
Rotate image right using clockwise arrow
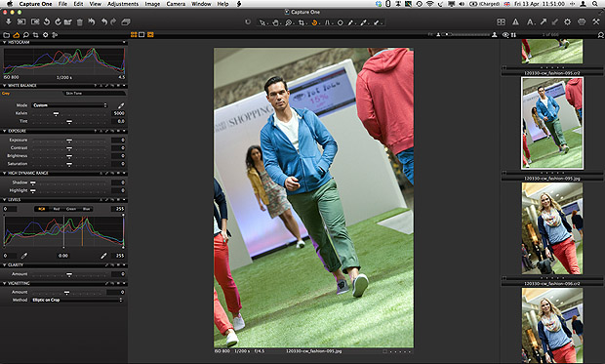(x=58, y=22)
